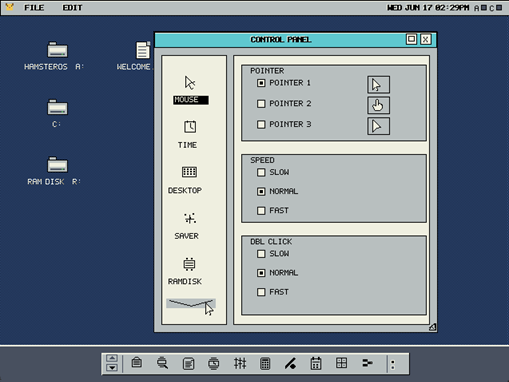The width and height of the screenshot is (509, 382).
Task: Open the Desktop settings category
Action: tap(186, 180)
